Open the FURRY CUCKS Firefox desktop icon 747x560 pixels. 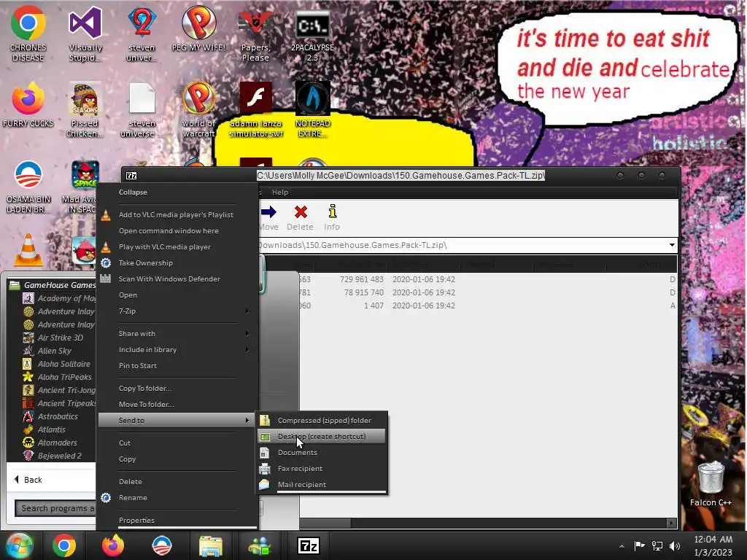click(x=28, y=105)
